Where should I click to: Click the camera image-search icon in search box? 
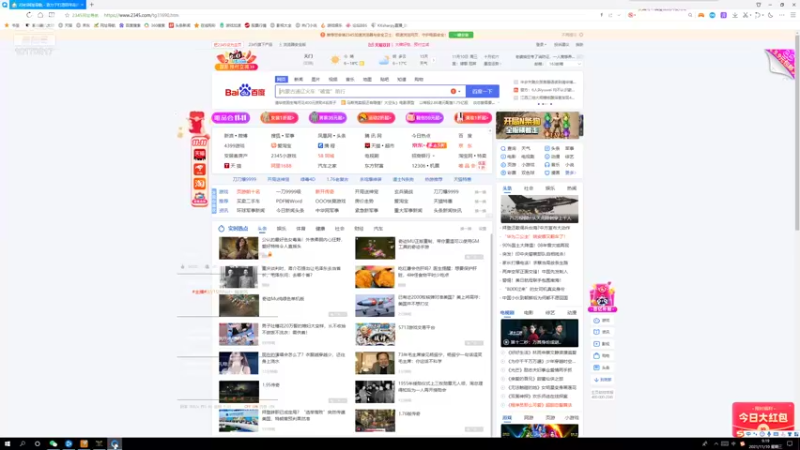[453, 91]
